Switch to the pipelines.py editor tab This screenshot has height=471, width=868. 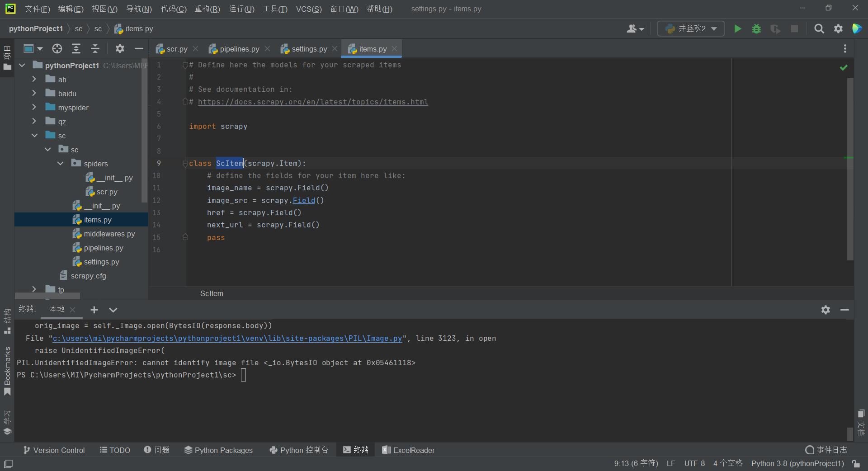click(x=239, y=49)
